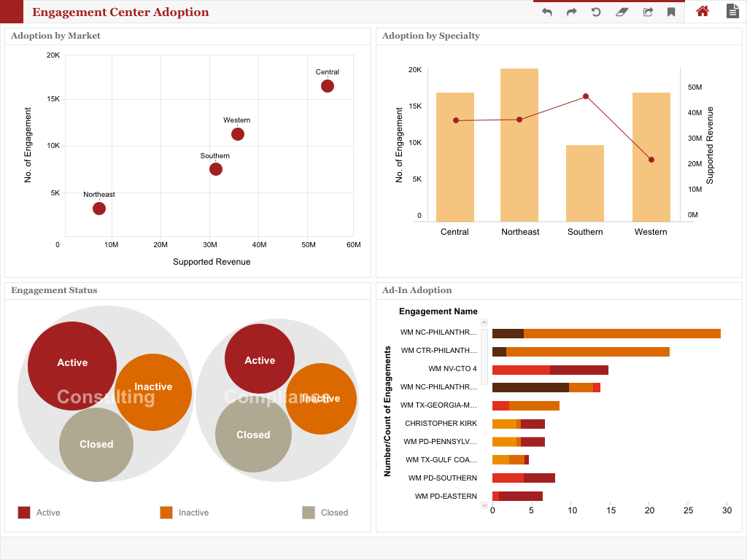Toggle the Active legend swatch
747x560 pixels.
24,513
